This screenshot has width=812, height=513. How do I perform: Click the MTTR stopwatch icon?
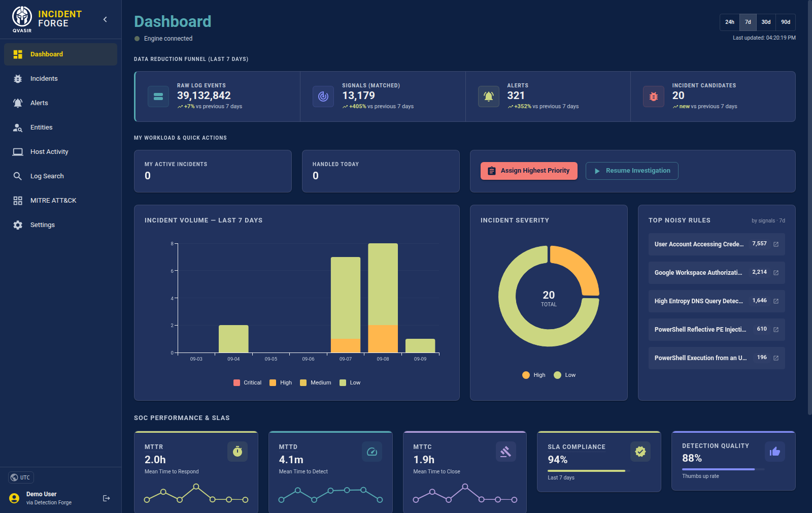[x=238, y=452]
